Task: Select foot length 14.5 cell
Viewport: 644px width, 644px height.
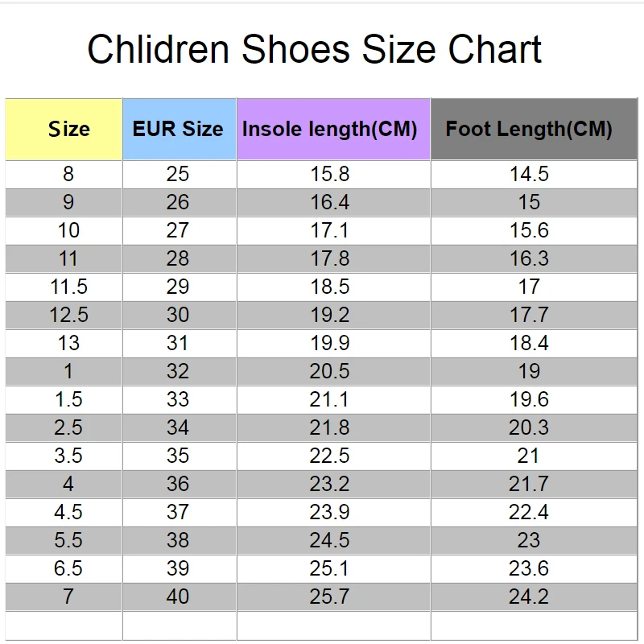Action: (529, 174)
